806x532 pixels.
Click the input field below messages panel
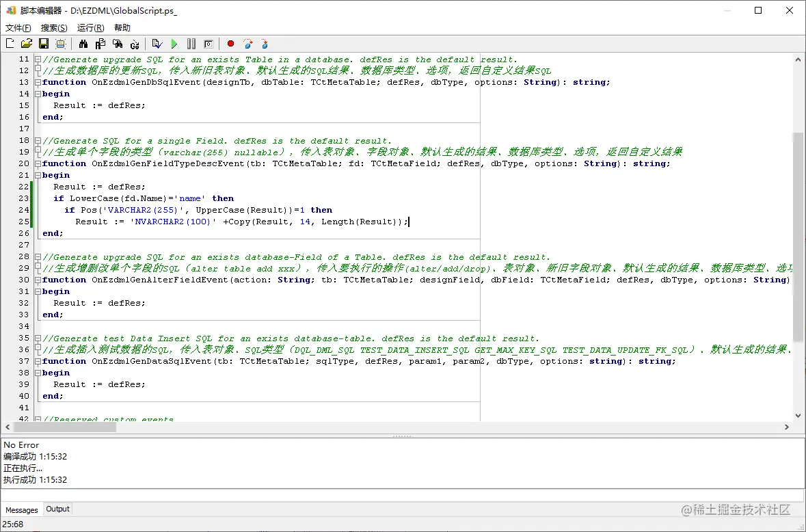pos(403,496)
